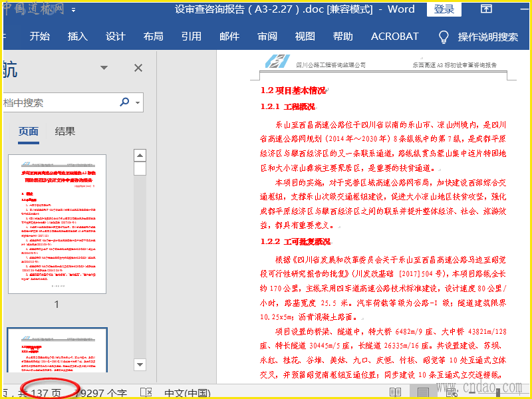Select print layout view icon in status bar
This screenshot has width=532, height=399.
(x=423, y=392)
